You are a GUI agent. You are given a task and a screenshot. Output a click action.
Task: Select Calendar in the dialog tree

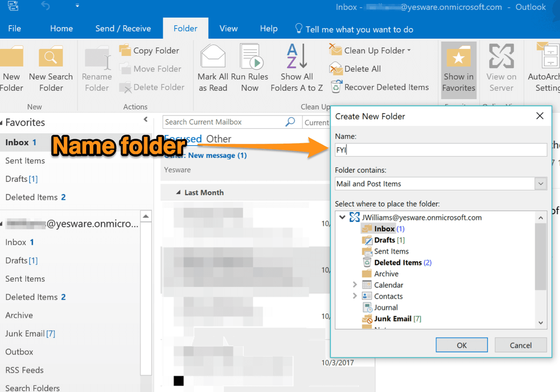pos(382,285)
